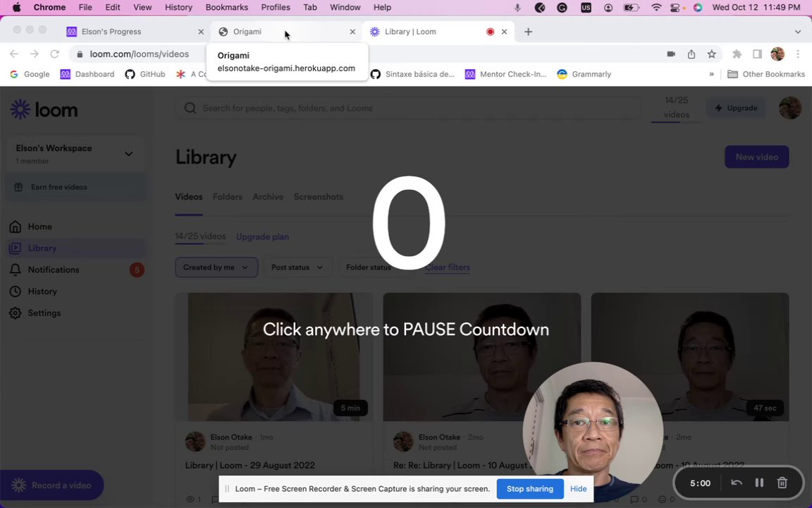Image resolution: width=812 pixels, height=508 pixels.
Task: Click the Stop sharing button
Action: coord(530,489)
